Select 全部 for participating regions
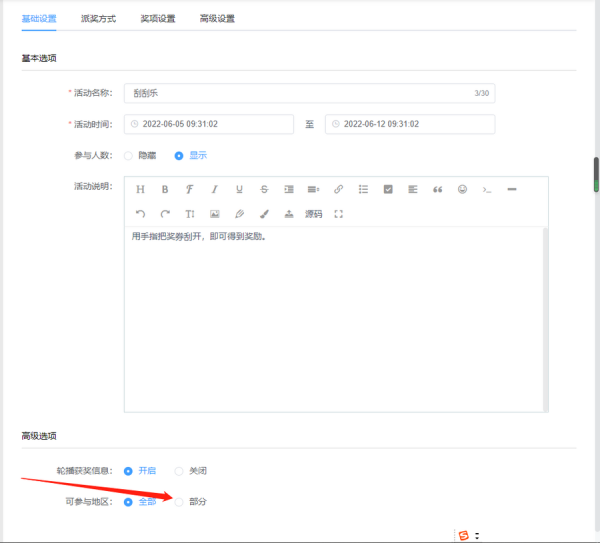Screen dimensions: 600x543 click(140, 502)
